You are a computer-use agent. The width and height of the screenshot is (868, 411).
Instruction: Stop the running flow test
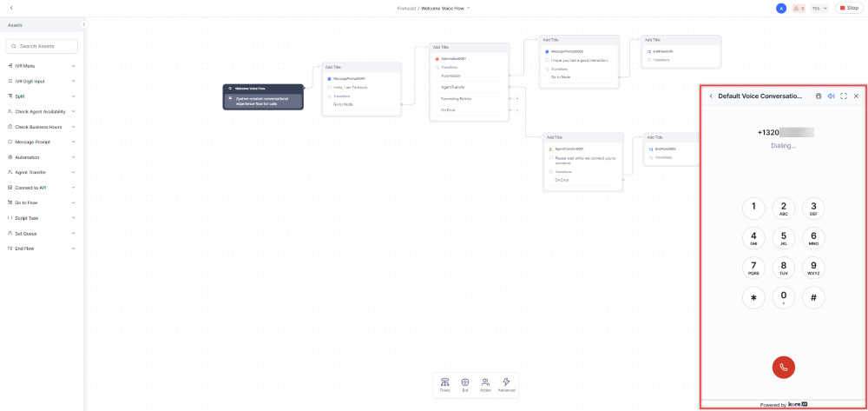(x=849, y=8)
